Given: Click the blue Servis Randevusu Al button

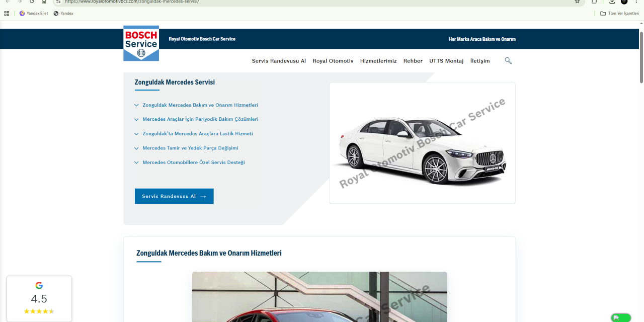Looking at the screenshot, I should coord(174,196).
